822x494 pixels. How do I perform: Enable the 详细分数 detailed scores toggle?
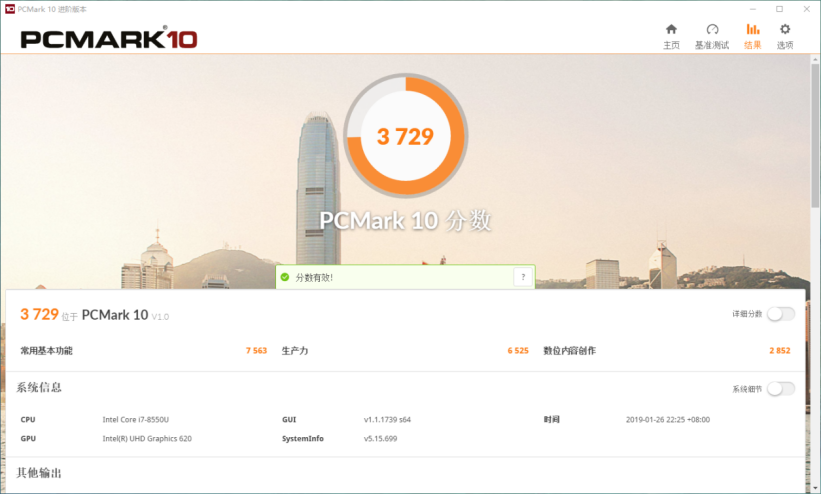(x=781, y=314)
